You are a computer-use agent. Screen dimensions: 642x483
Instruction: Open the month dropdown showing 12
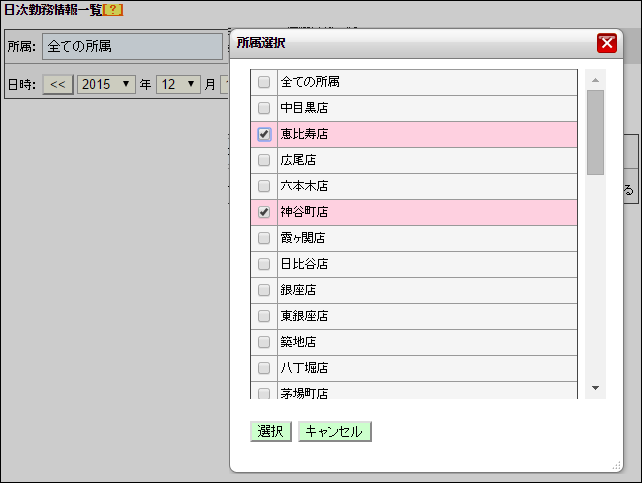pos(178,84)
